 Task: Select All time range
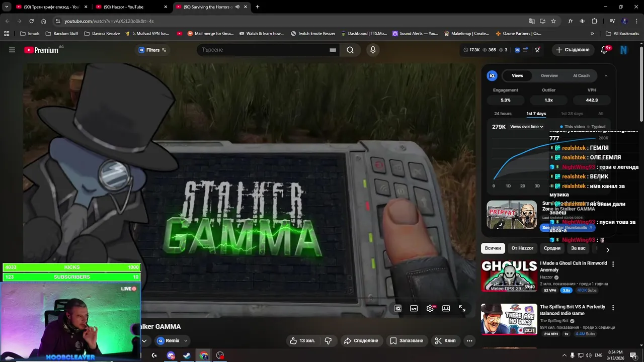point(601,114)
